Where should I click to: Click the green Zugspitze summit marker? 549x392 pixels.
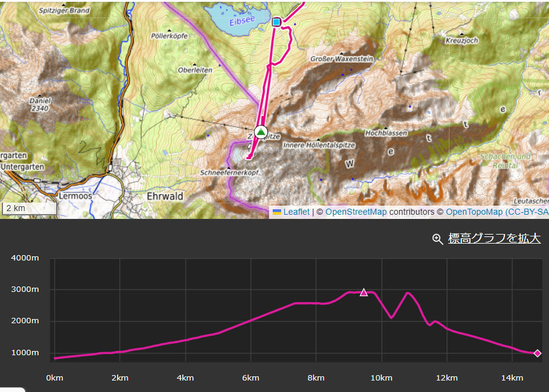coord(261,132)
